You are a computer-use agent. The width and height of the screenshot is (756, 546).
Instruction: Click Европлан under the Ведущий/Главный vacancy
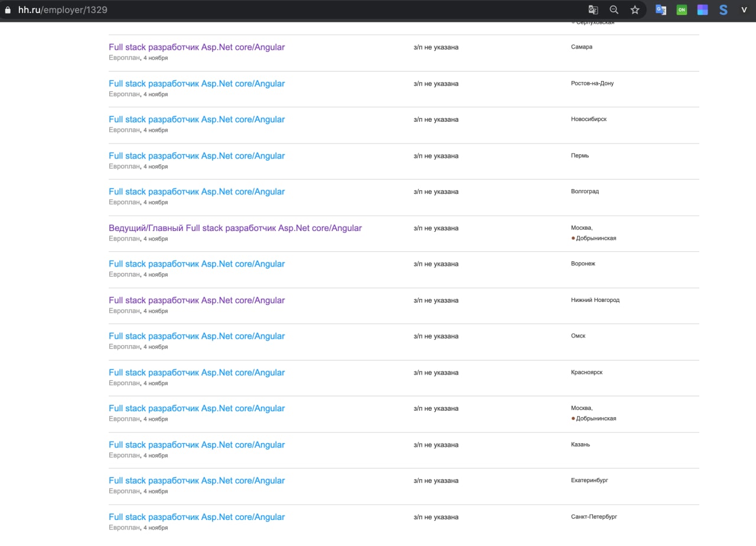tap(124, 239)
